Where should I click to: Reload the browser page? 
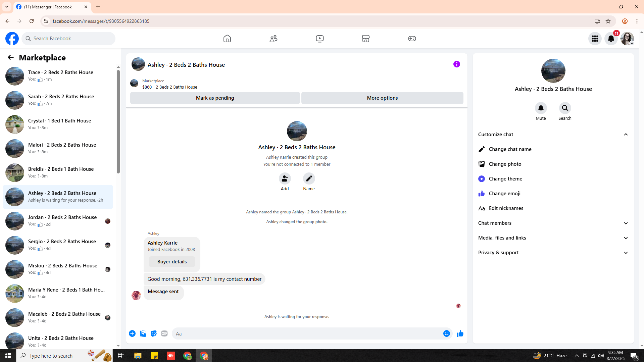click(x=32, y=21)
